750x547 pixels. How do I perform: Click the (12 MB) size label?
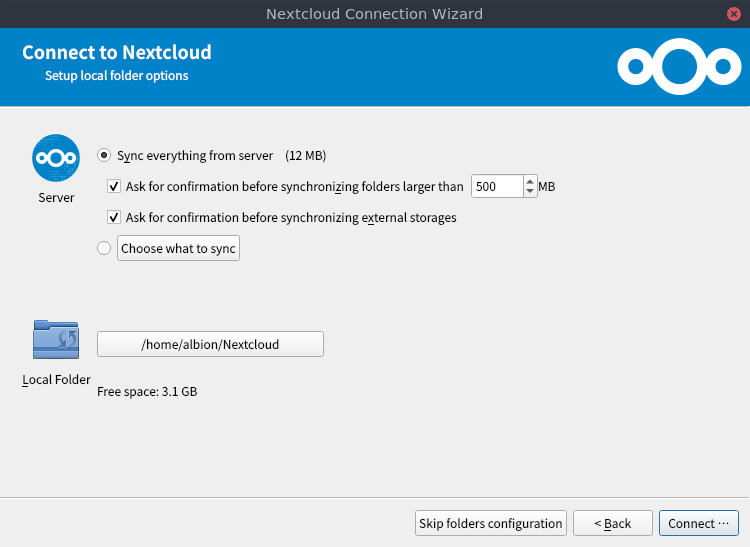306,155
